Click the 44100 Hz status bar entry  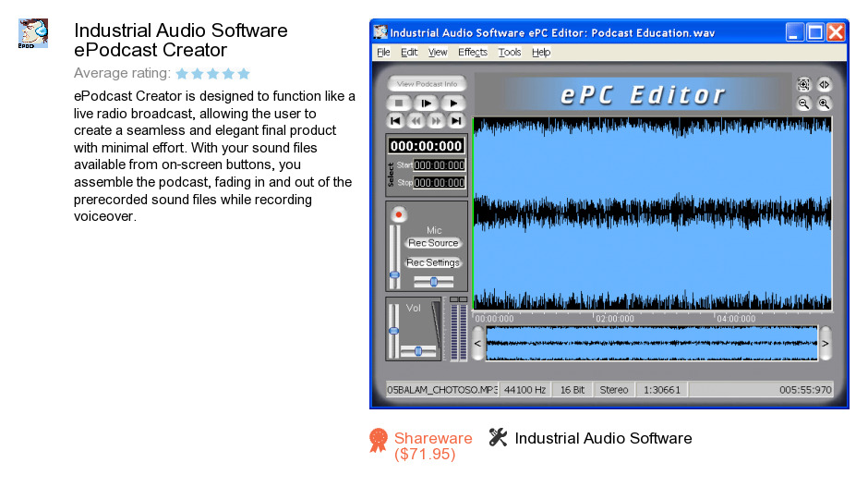524,389
